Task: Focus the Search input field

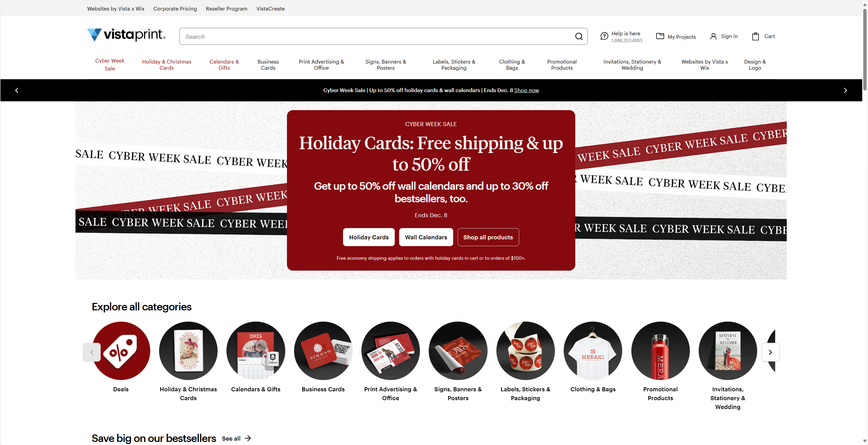Action: [x=377, y=36]
